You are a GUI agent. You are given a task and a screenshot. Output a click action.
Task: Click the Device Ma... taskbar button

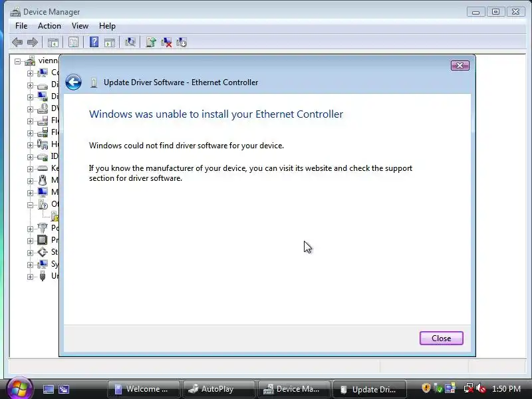(x=294, y=389)
